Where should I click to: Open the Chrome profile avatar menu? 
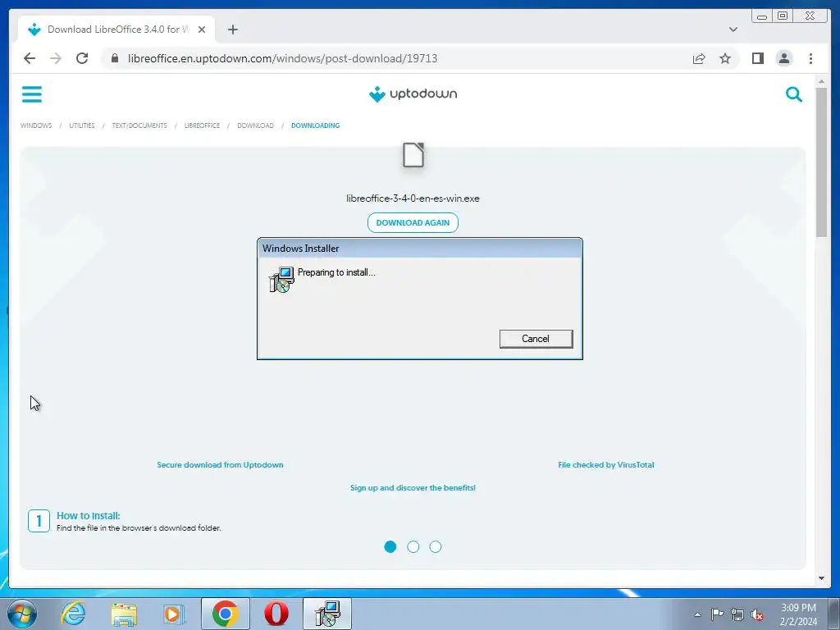click(x=783, y=58)
